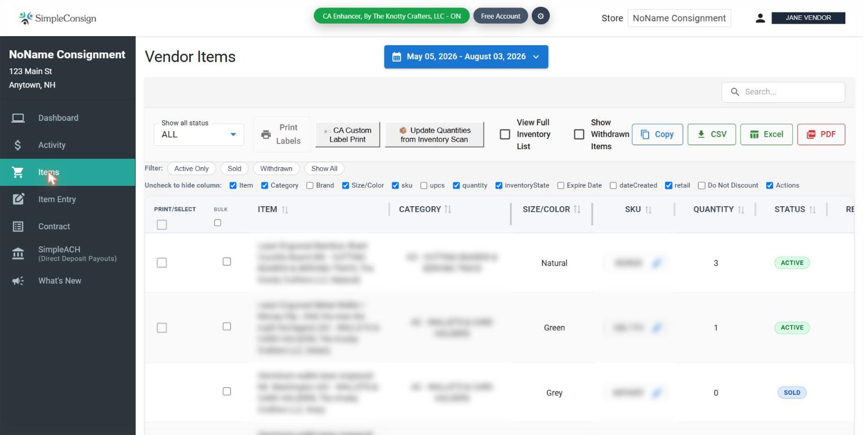Click edit pencil for Natural row SKU
The height and width of the screenshot is (435, 868).
click(x=657, y=263)
